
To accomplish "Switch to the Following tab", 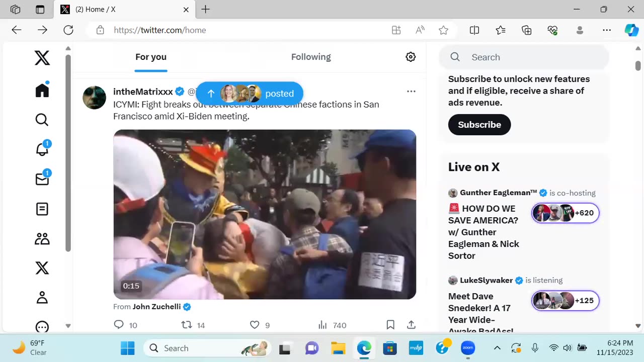I will [311, 57].
